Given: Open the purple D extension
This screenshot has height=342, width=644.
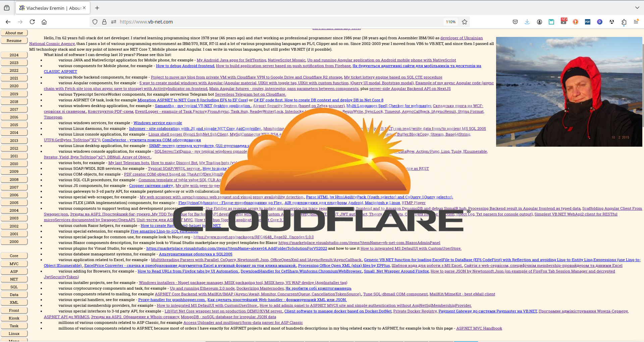Looking at the screenshot, I should click(600, 22).
